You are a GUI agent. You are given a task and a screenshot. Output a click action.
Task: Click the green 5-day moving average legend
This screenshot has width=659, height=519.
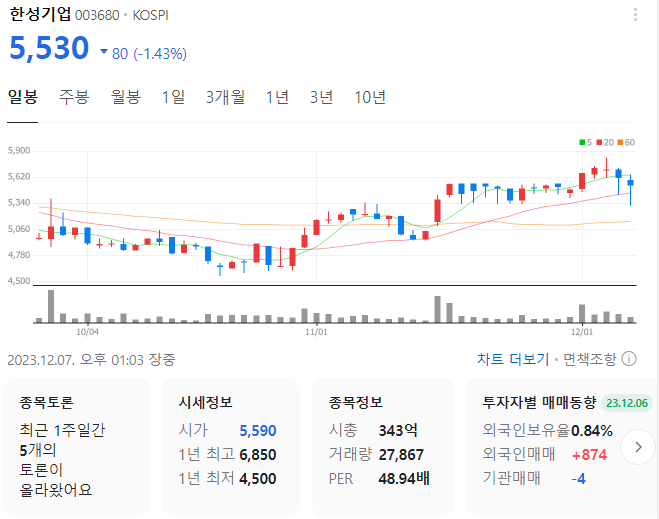pyautogui.click(x=585, y=142)
